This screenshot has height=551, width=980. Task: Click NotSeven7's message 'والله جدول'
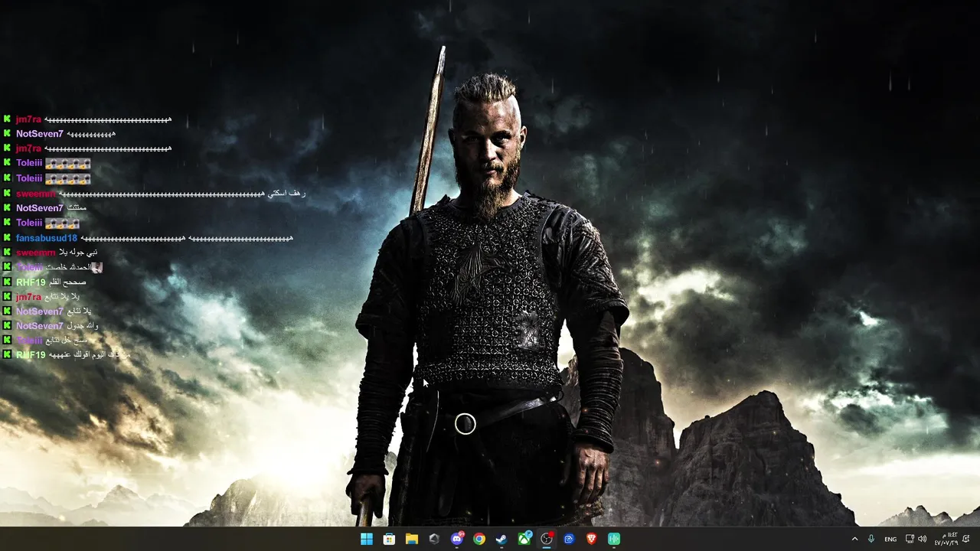click(x=83, y=326)
